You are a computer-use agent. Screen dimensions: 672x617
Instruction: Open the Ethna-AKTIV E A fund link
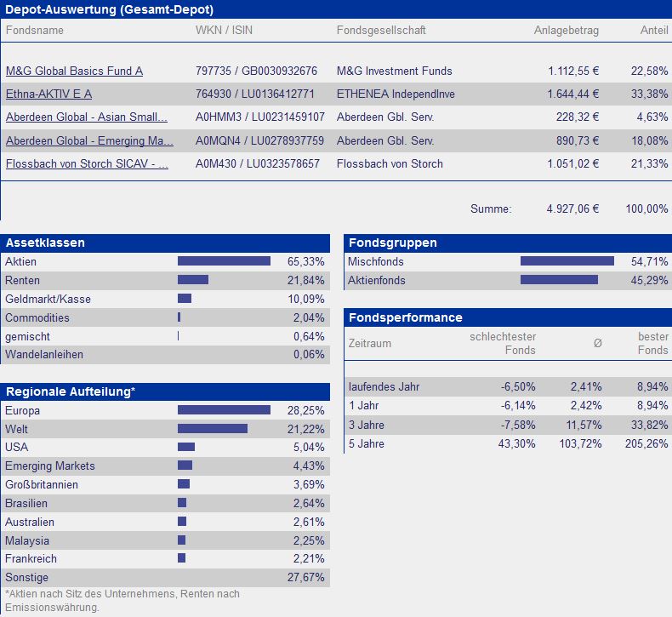click(x=48, y=94)
